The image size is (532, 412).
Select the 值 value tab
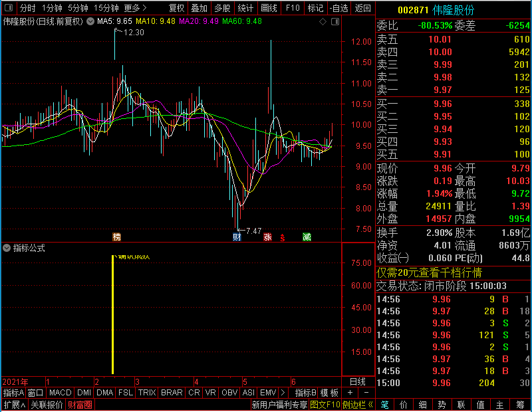(x=480, y=405)
